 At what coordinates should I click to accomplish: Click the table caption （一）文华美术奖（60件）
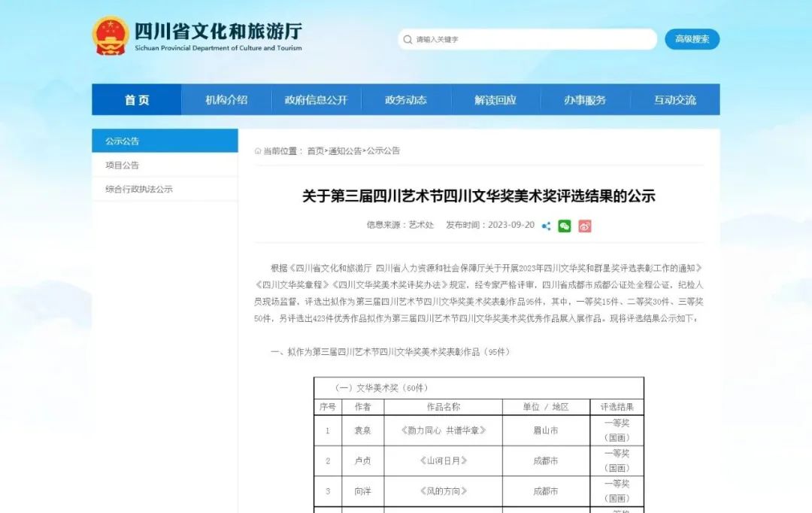point(381,388)
